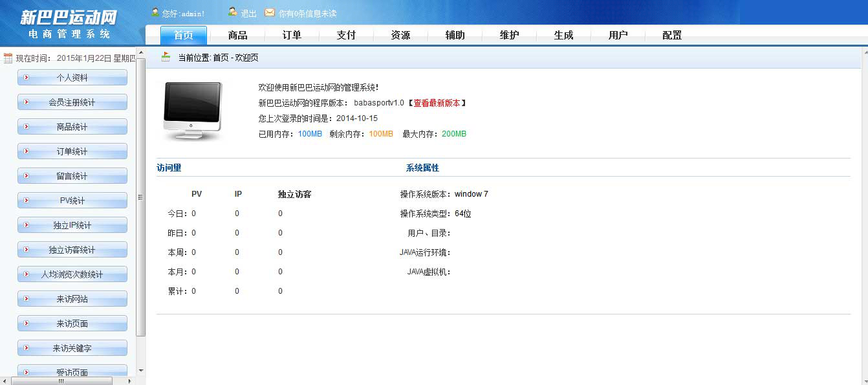
Task: Click the sidebar scroll down arrow
Action: (141, 371)
